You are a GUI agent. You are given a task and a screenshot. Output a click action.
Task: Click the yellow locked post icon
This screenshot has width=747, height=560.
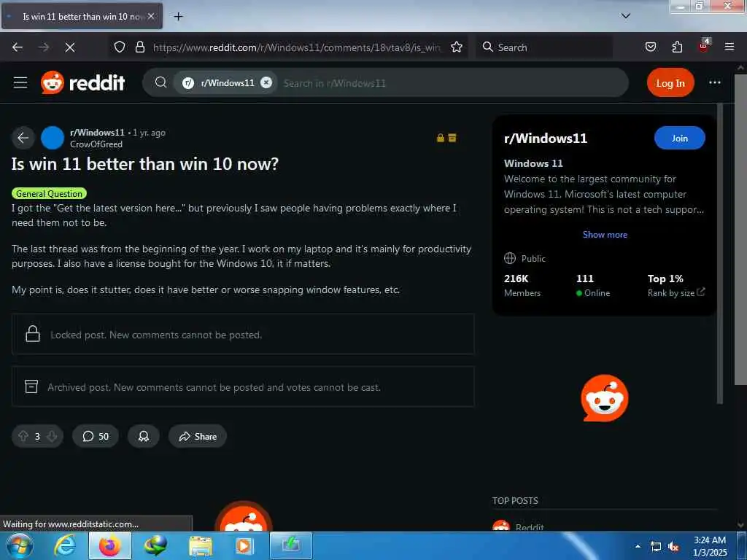pyautogui.click(x=441, y=138)
